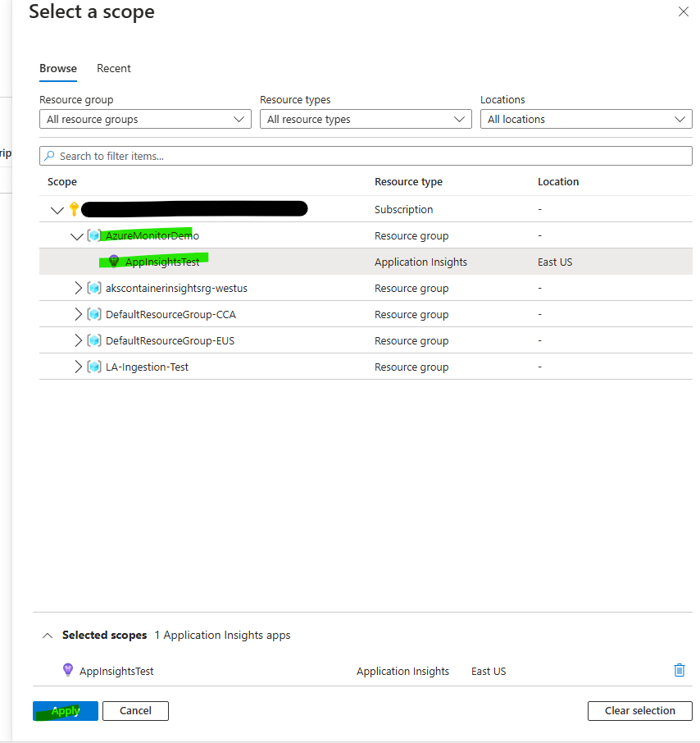The image size is (700, 743).
Task: Click the AzureMonitorDemo resource group cube icon
Action: pyautogui.click(x=94, y=235)
